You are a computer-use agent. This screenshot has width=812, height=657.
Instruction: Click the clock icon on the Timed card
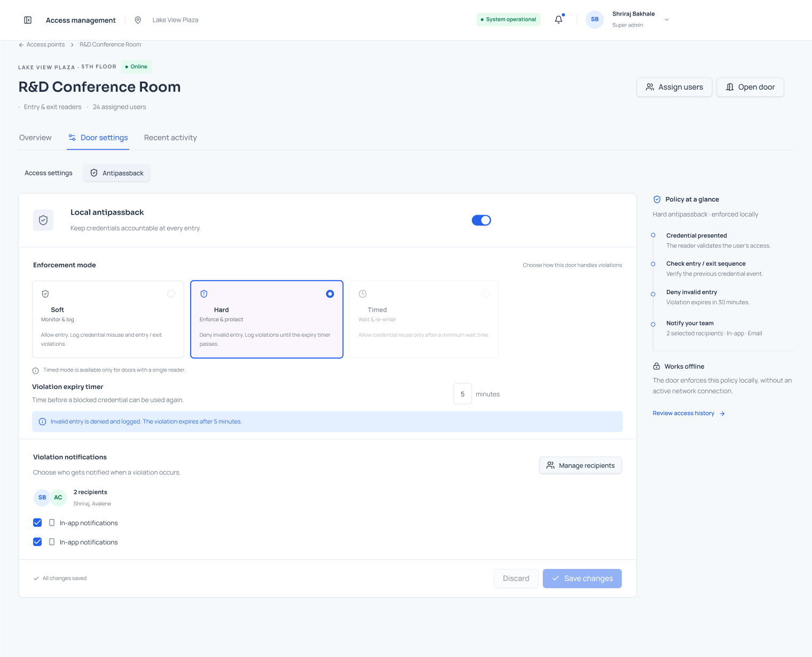pyautogui.click(x=362, y=294)
